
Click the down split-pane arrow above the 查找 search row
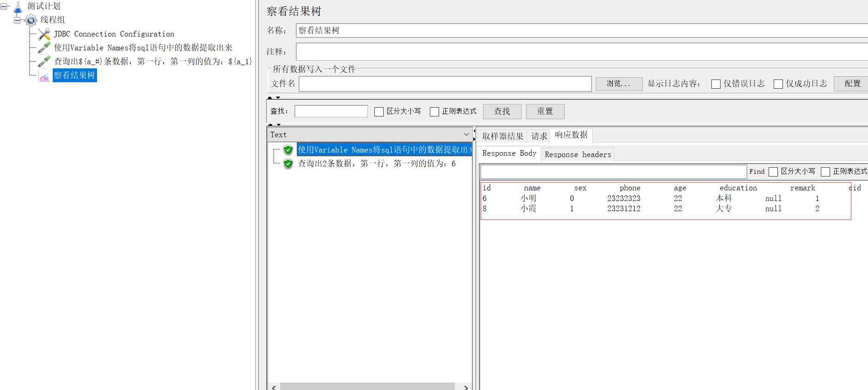click(278, 98)
